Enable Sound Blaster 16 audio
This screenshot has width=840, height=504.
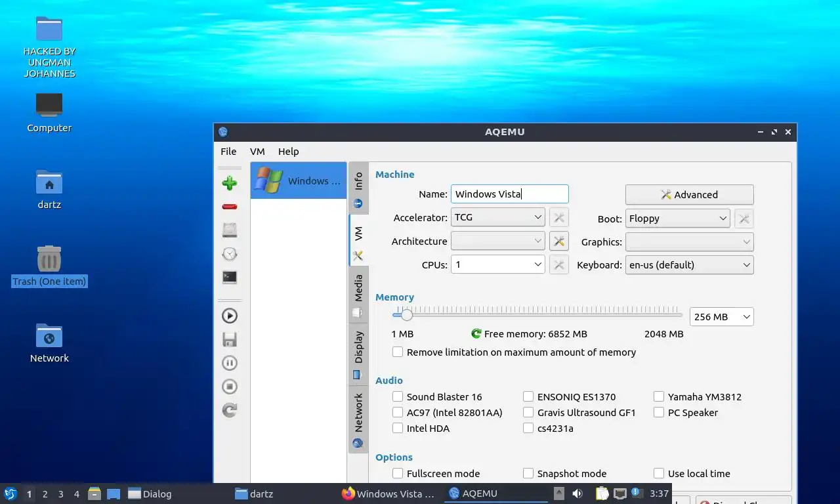point(398,396)
